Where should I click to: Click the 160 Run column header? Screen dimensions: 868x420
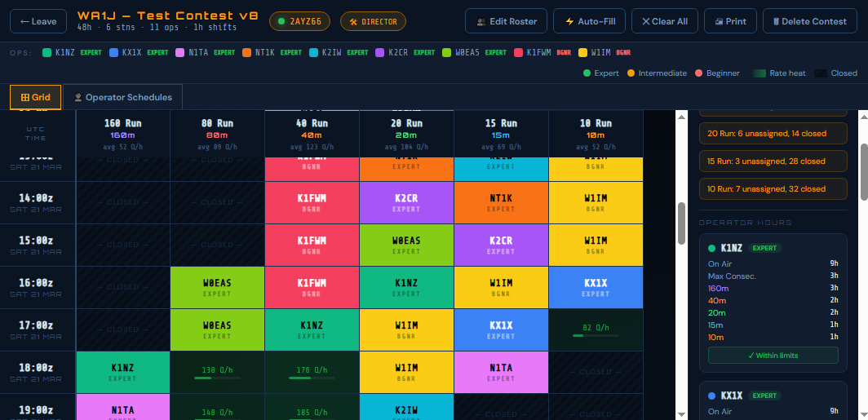click(x=123, y=134)
